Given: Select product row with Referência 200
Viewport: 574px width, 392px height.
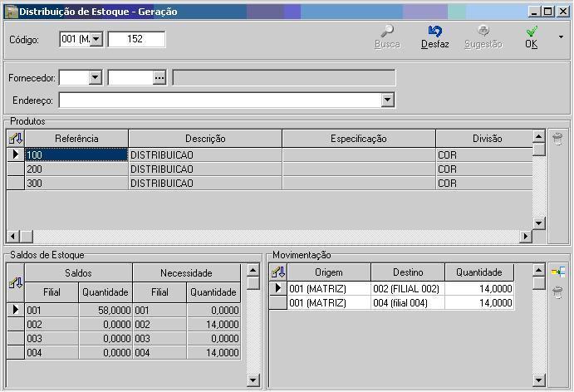Looking at the screenshot, I should click(x=76, y=169).
